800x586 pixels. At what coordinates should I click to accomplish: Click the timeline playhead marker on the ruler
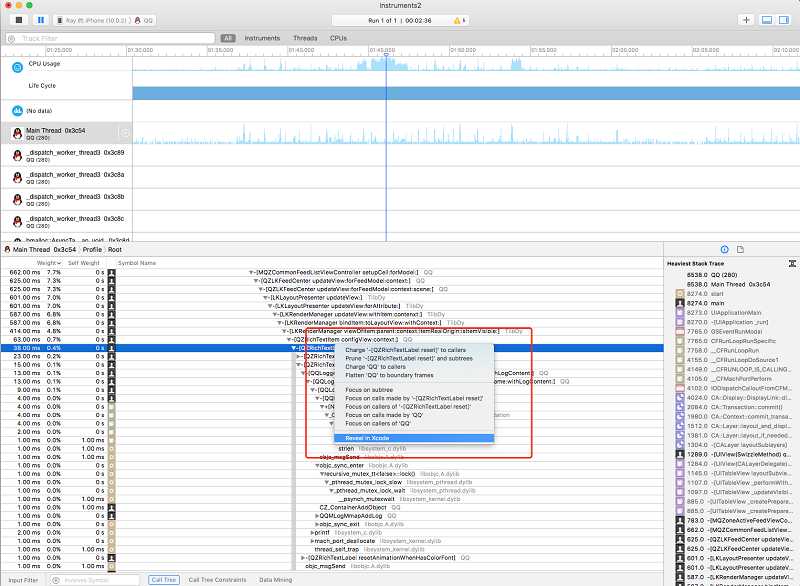386,54
